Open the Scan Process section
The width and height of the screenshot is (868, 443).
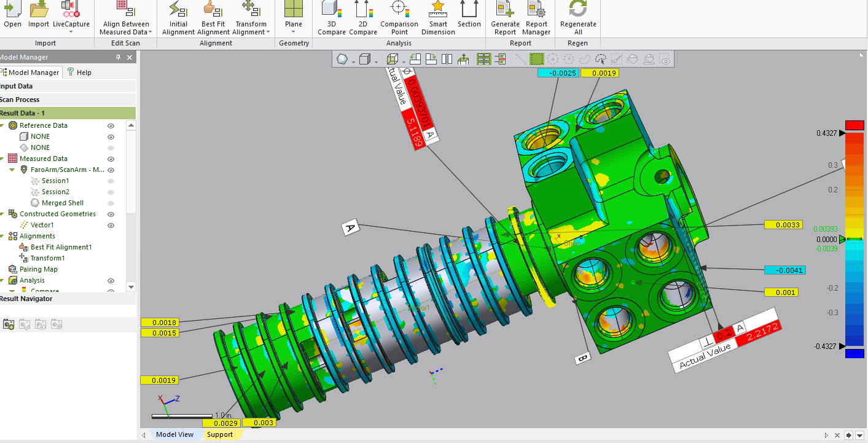click(68, 100)
